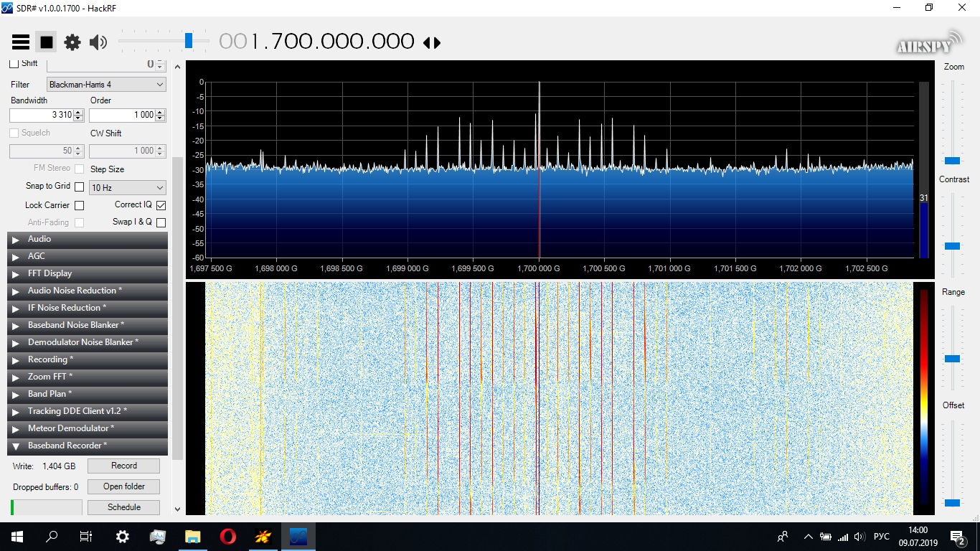Viewport: 980px width, 551px height.
Task: Expand the Audio panel
Action: point(88,240)
